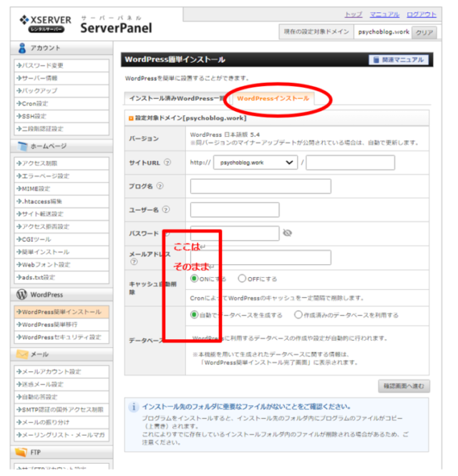Click the FTP section folder icon
The image size is (458, 476).
21,452
